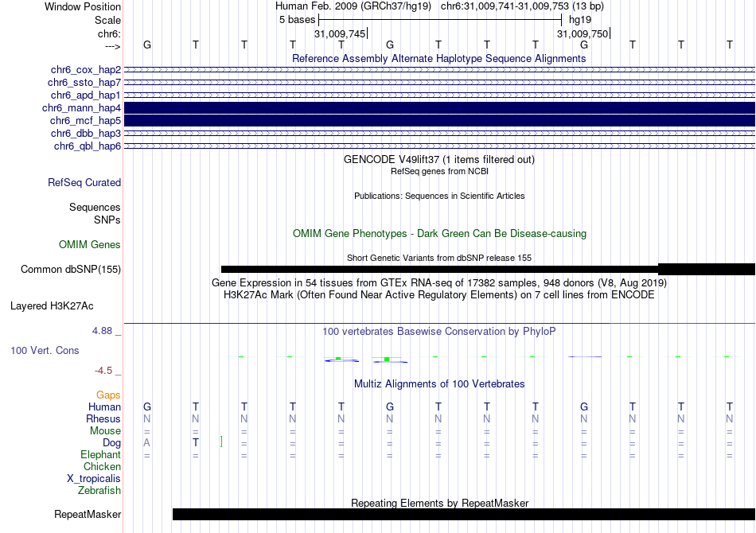The width and height of the screenshot is (756, 533).
Task: Click the solid chr6_mann_hap4 alignment bar
Action: click(440, 108)
